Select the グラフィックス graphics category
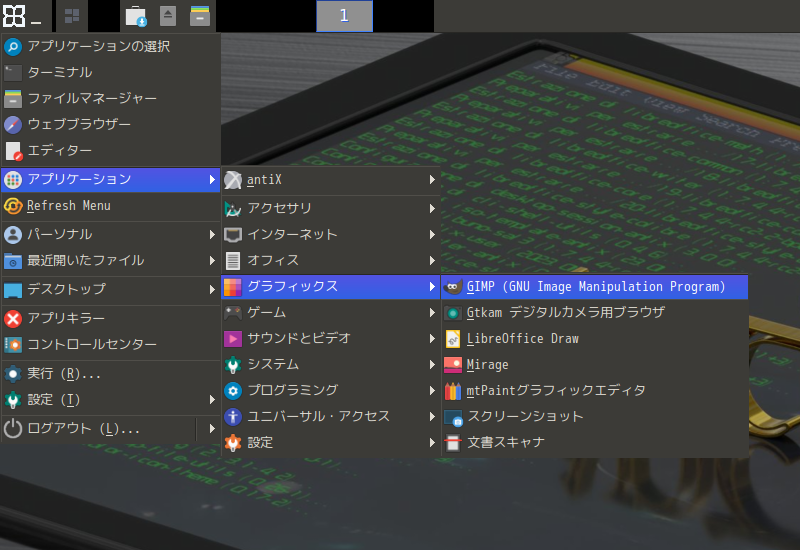 click(x=331, y=287)
